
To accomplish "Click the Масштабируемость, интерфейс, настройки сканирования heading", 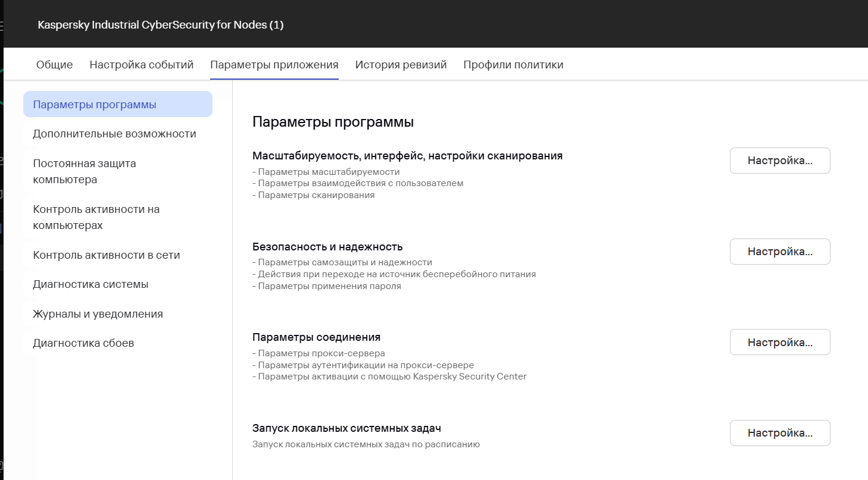I will (x=408, y=156).
